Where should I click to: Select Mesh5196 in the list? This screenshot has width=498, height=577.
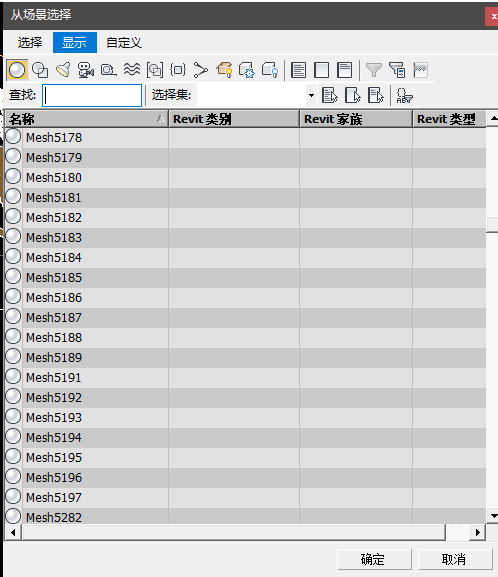click(x=54, y=477)
